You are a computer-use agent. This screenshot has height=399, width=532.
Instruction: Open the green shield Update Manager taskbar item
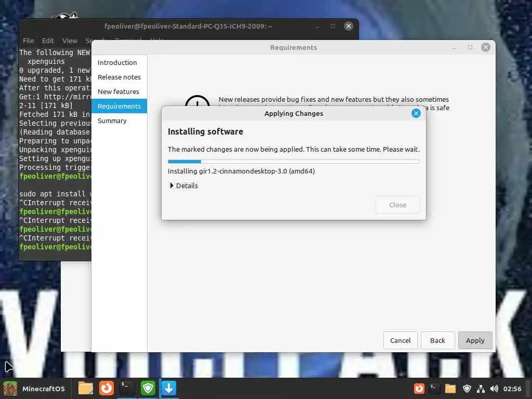click(148, 388)
